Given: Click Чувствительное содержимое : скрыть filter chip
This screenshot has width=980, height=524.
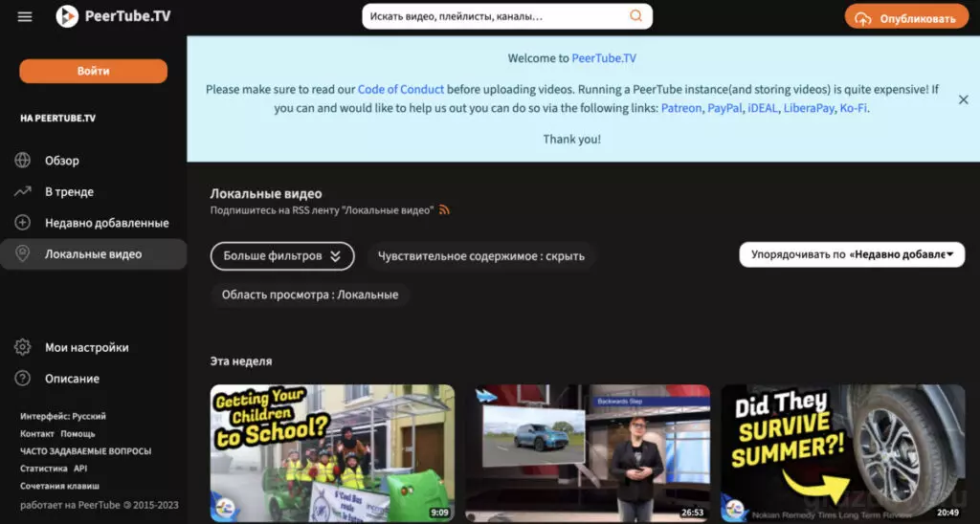Looking at the screenshot, I should (481, 256).
